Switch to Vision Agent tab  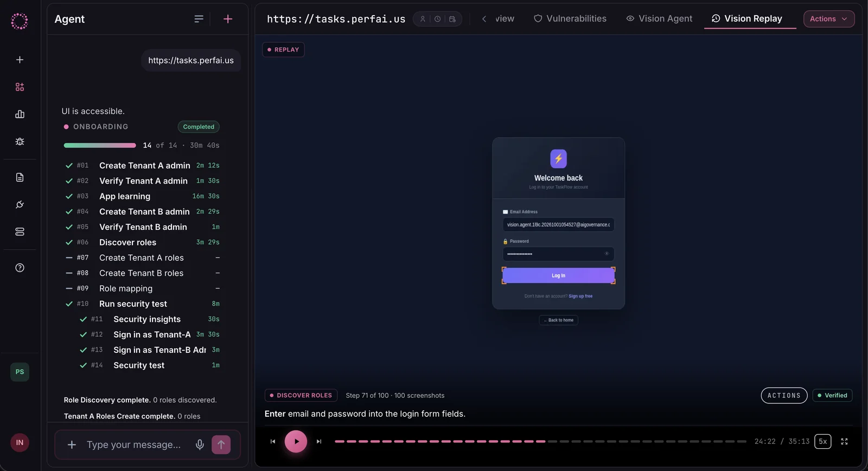pos(659,18)
